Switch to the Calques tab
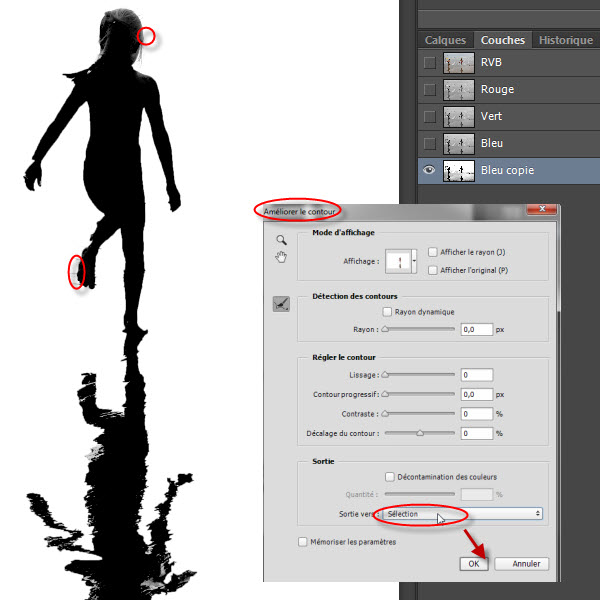Viewport: 600px width, 600px height. click(x=445, y=41)
